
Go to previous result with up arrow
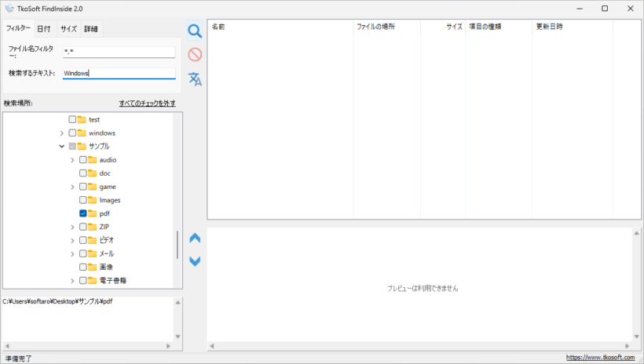pyautogui.click(x=195, y=238)
